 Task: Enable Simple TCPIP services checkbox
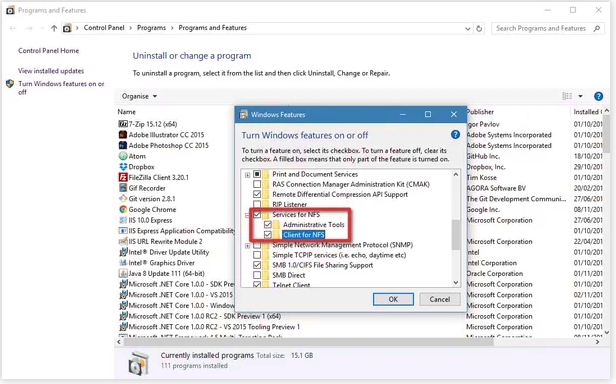pos(257,255)
